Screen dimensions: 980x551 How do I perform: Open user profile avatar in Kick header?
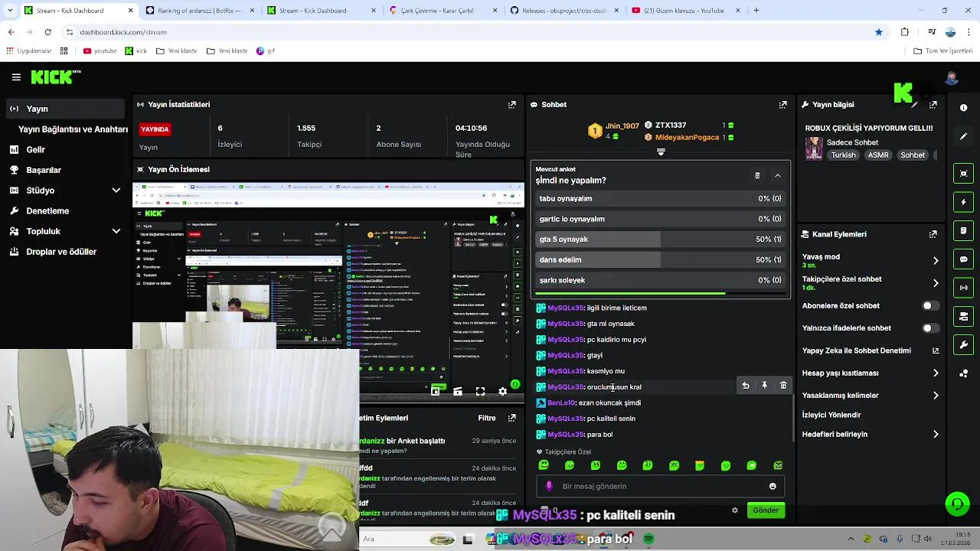point(952,77)
